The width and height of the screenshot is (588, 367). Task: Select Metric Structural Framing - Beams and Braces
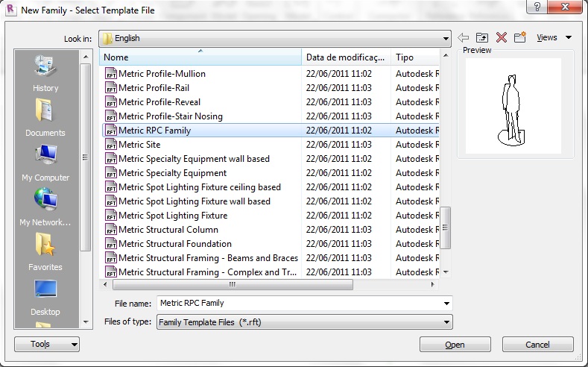click(208, 258)
